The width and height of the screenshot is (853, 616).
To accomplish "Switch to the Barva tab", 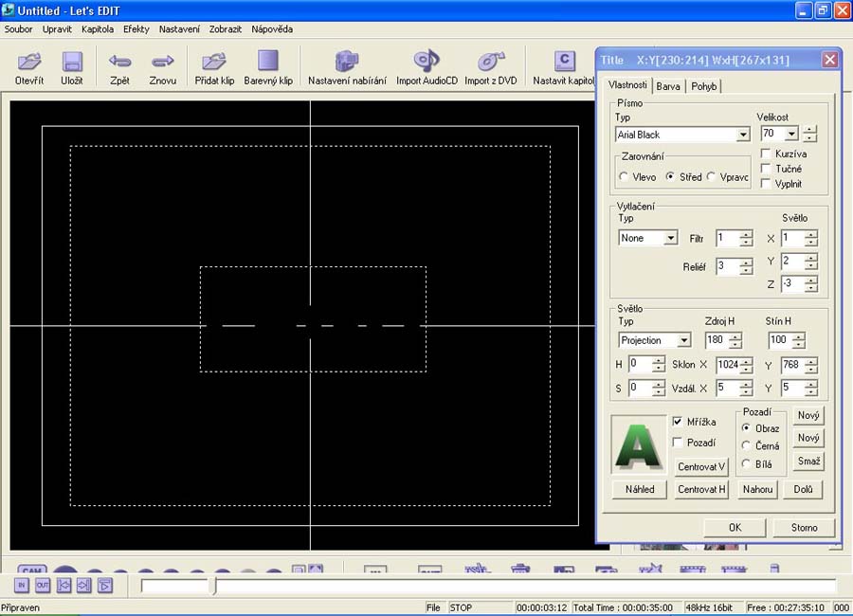I will coord(668,86).
